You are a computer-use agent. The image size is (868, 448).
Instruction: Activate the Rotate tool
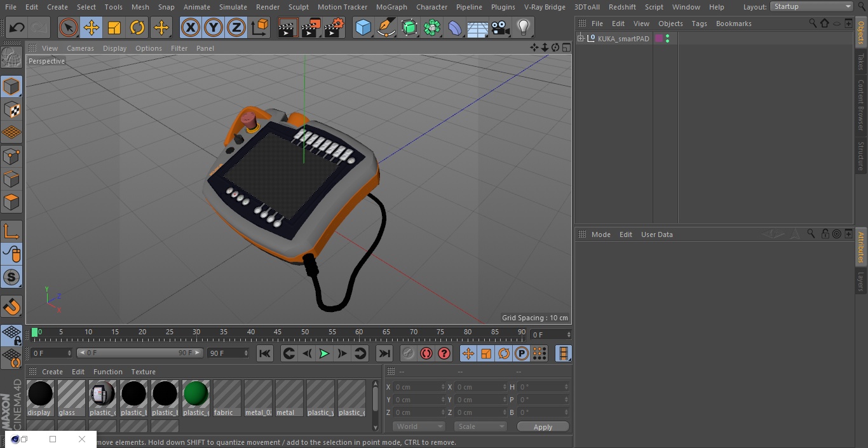tap(137, 27)
